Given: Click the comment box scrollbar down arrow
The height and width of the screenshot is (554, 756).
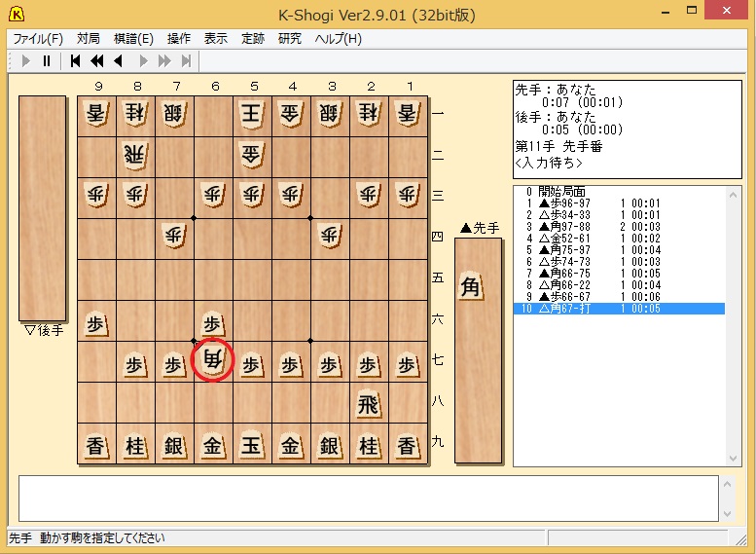Looking at the screenshot, I should (727, 513).
